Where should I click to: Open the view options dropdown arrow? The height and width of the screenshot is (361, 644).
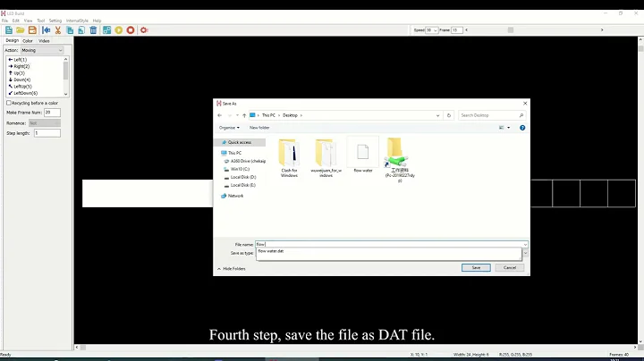click(x=508, y=128)
